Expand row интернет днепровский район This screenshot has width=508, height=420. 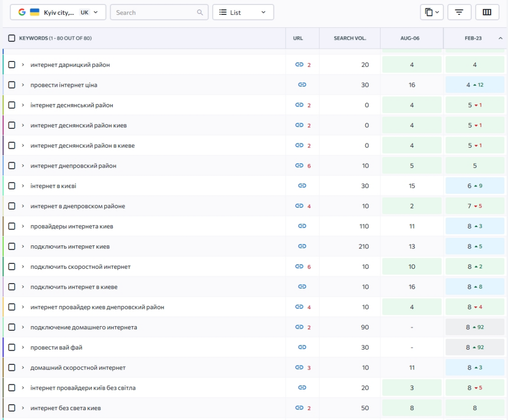(23, 166)
